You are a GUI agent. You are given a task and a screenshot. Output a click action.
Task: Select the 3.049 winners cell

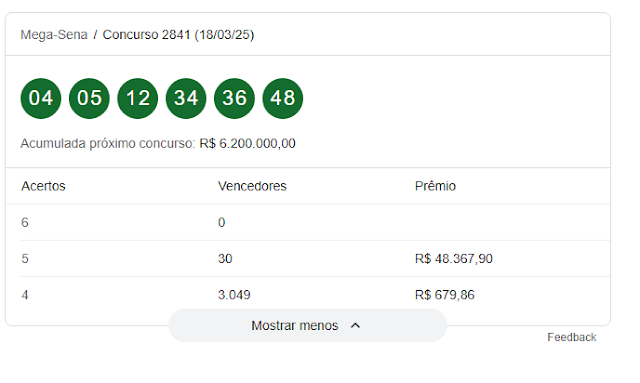click(x=234, y=295)
